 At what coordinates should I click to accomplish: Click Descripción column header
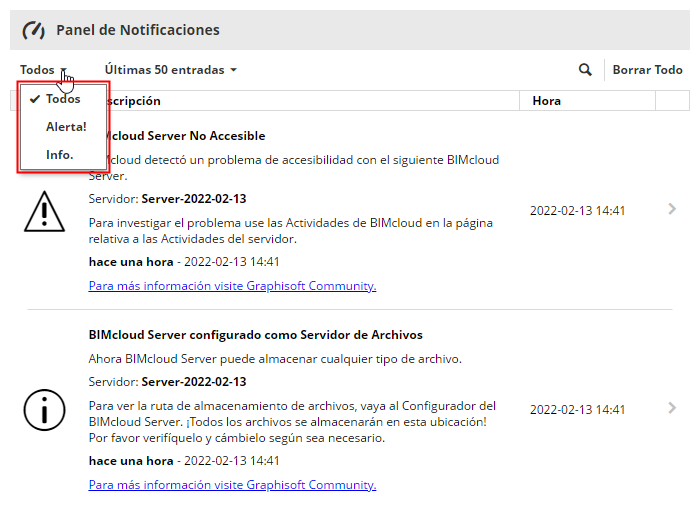click(134, 101)
